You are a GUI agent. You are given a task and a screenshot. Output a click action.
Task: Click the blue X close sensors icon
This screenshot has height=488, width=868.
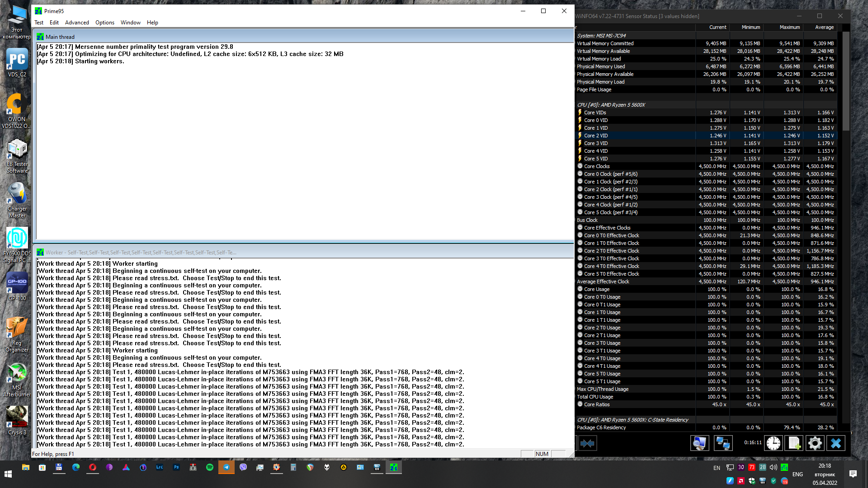point(835,443)
